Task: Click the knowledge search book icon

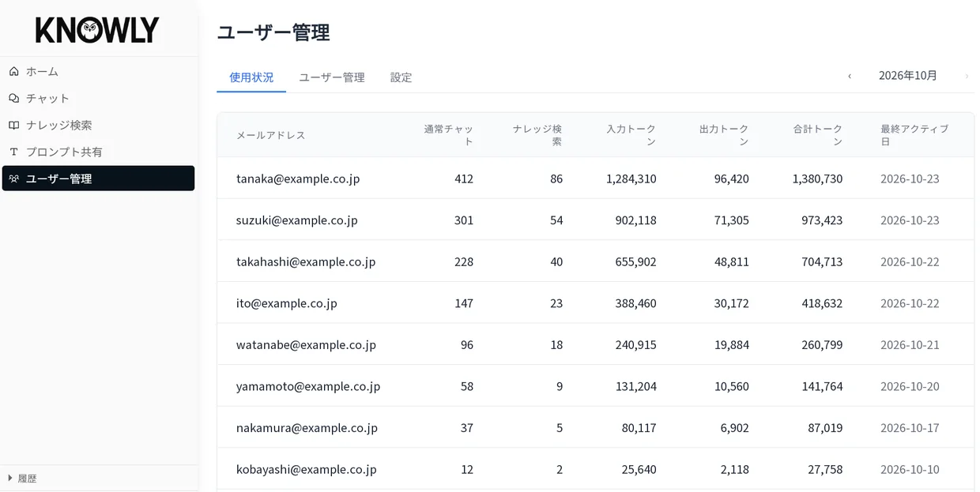Action: pos(13,125)
